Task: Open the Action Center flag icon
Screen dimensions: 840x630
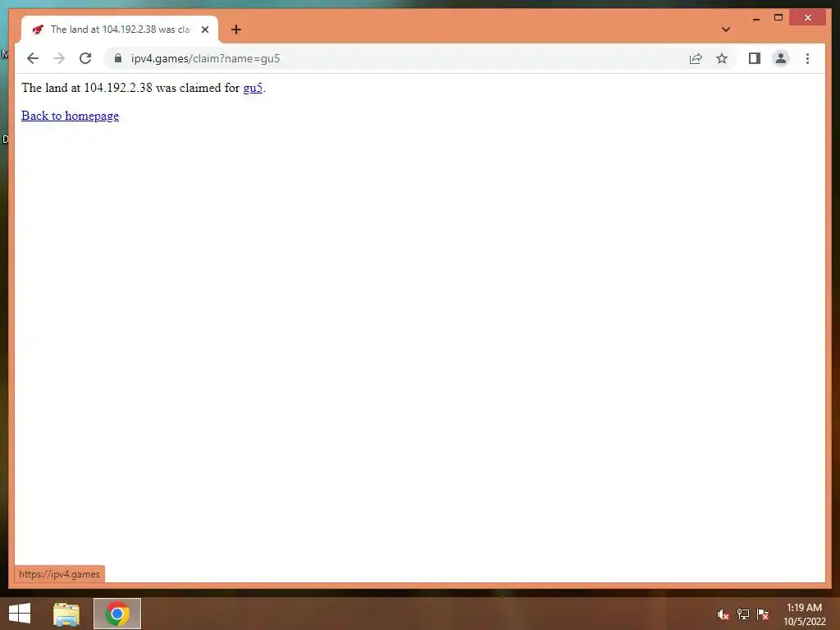Action: (x=763, y=614)
